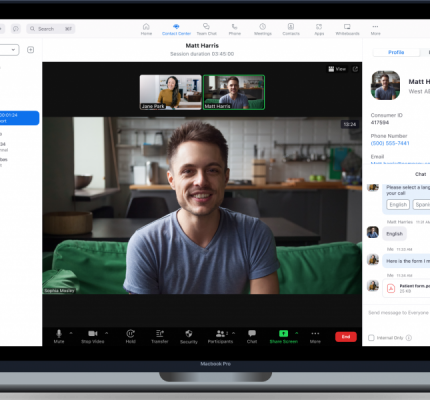Click the Send message to Everyone field
430x400 pixels.
398,313
